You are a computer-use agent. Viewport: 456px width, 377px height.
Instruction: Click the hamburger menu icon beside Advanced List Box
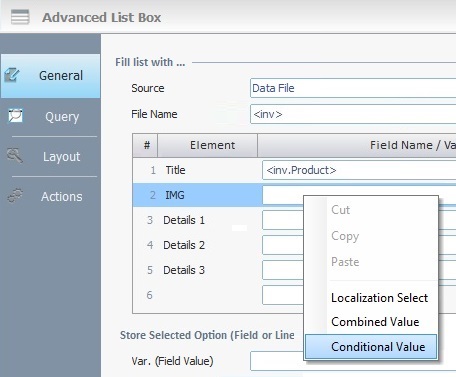coord(20,17)
